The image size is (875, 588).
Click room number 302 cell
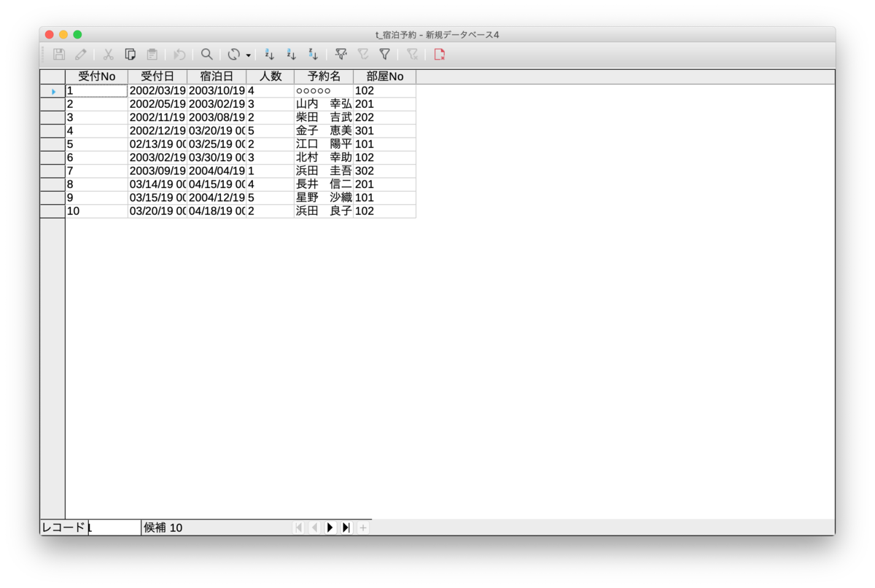click(384, 171)
